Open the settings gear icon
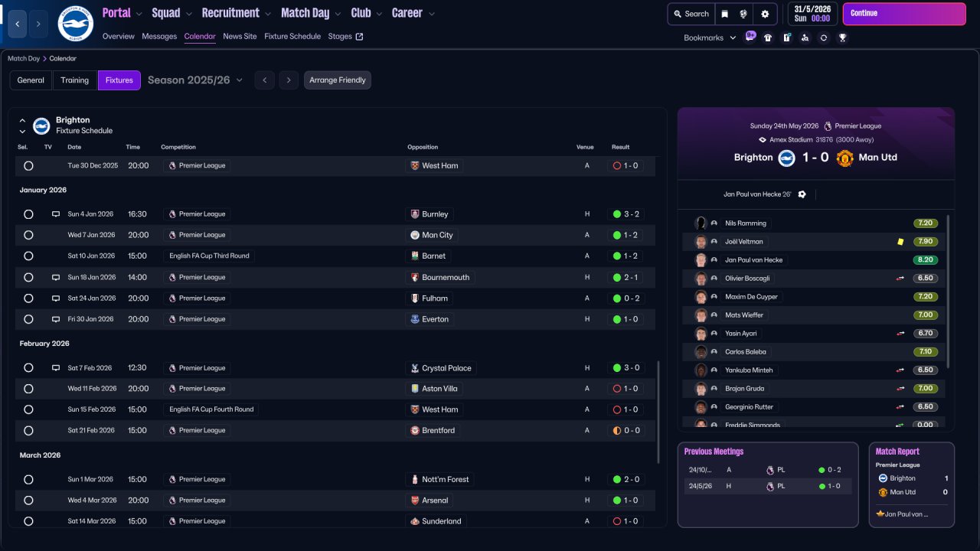This screenshot has width=980, height=551. pos(765,14)
